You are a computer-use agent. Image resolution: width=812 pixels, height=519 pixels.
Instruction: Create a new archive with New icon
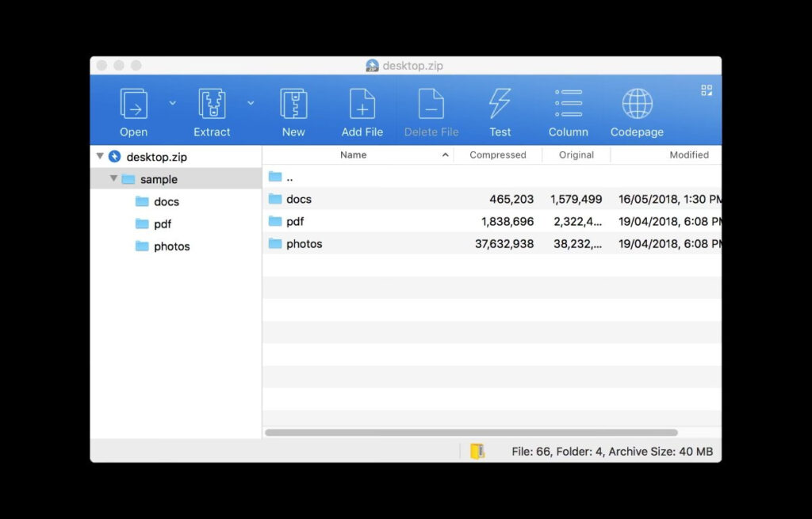click(x=293, y=105)
